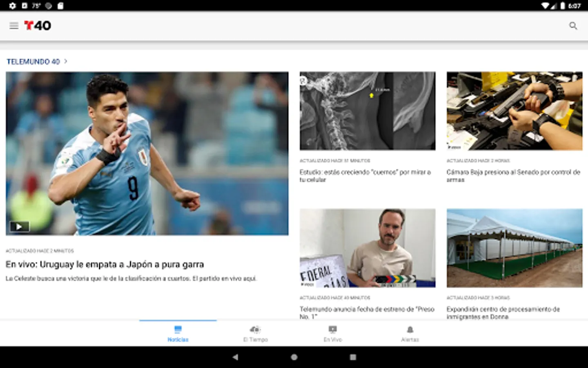Open the neck X-ray thumbnail

pos(367,111)
